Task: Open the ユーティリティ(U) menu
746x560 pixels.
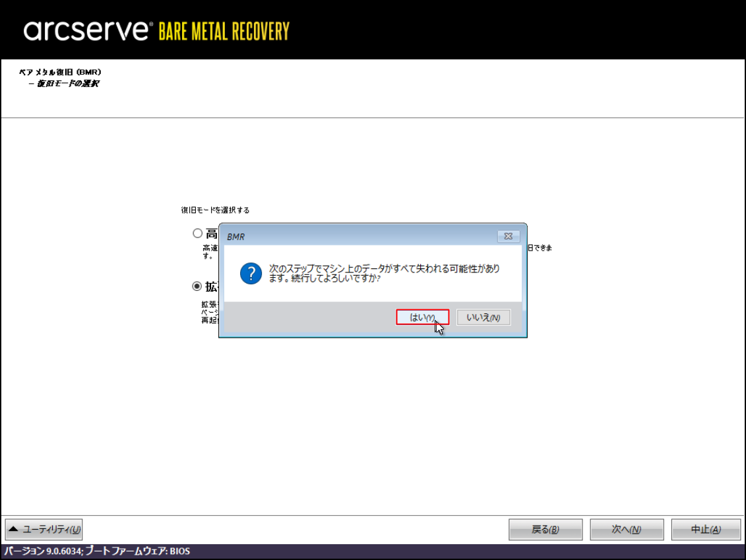Action: pos(44,530)
